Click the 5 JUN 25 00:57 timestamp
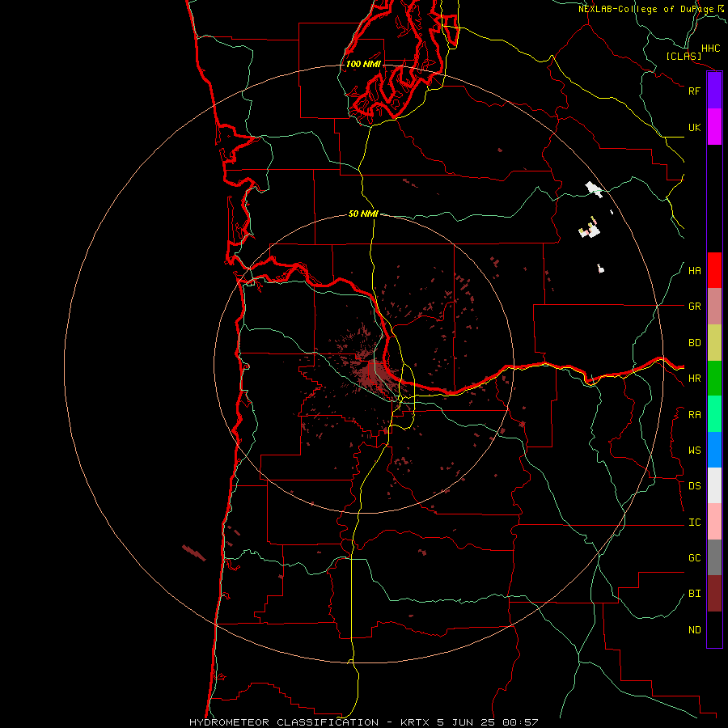 [488, 722]
